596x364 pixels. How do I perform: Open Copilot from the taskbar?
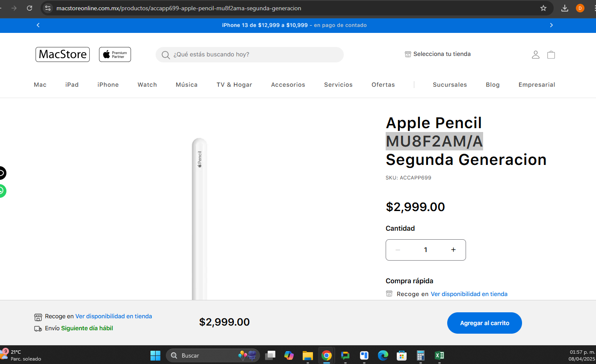289,355
